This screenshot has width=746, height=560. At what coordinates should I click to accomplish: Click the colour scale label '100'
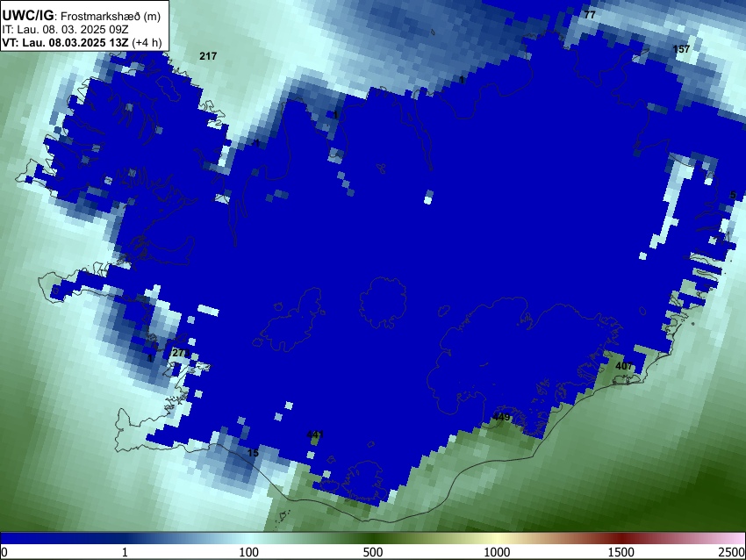[x=249, y=552]
